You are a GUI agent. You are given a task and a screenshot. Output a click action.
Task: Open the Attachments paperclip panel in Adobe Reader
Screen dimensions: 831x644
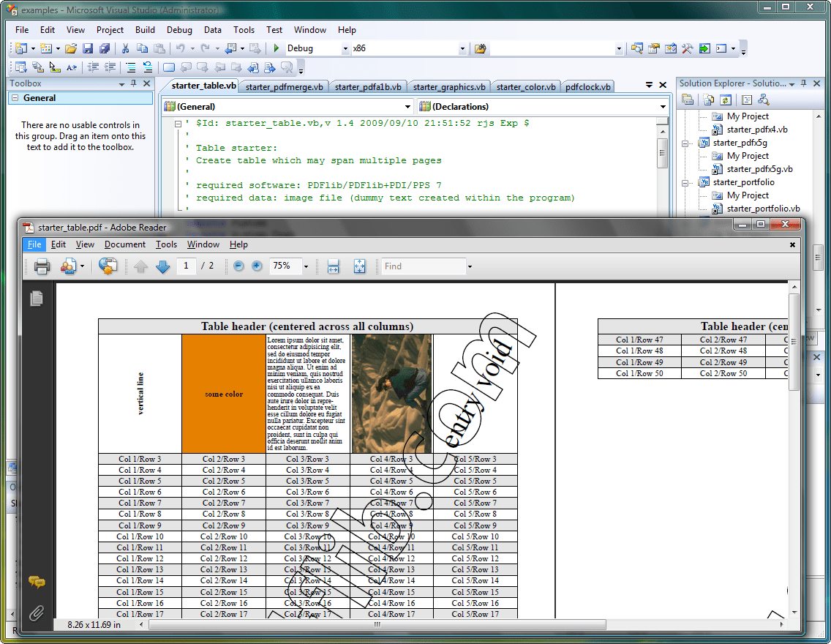point(37,613)
